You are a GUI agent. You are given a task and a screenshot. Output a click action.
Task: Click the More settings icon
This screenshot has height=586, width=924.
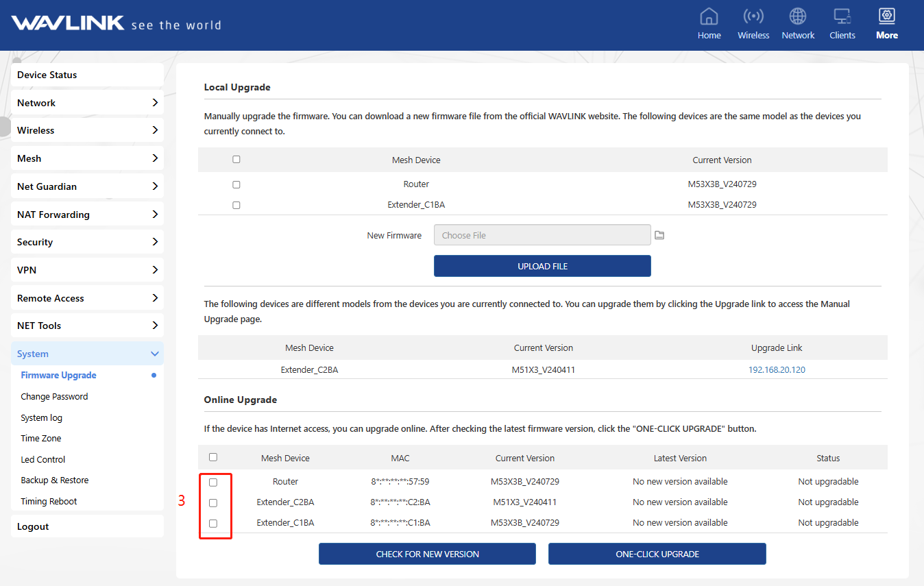coord(886,16)
